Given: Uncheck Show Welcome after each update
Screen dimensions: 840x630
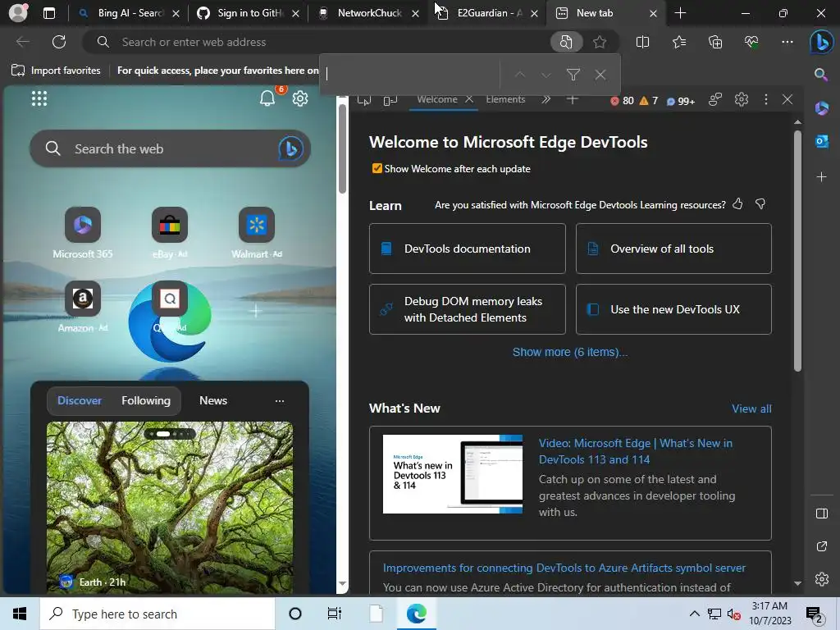Looking at the screenshot, I should (377, 168).
